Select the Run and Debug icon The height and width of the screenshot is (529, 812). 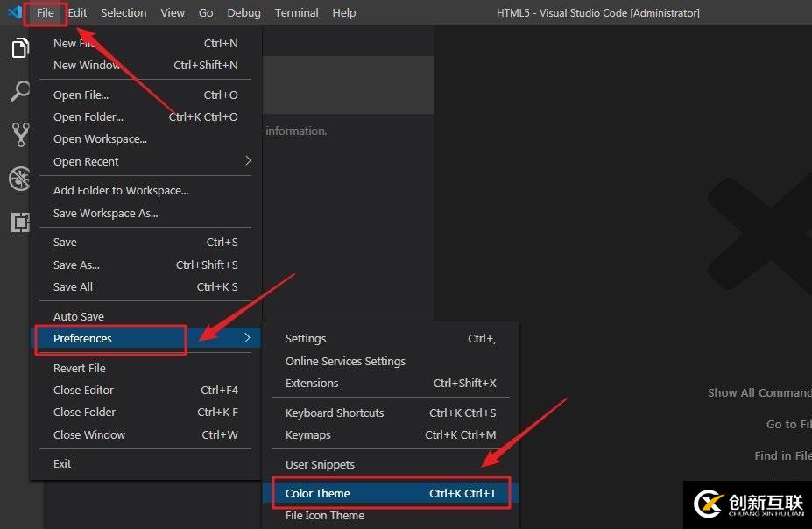click(19, 178)
